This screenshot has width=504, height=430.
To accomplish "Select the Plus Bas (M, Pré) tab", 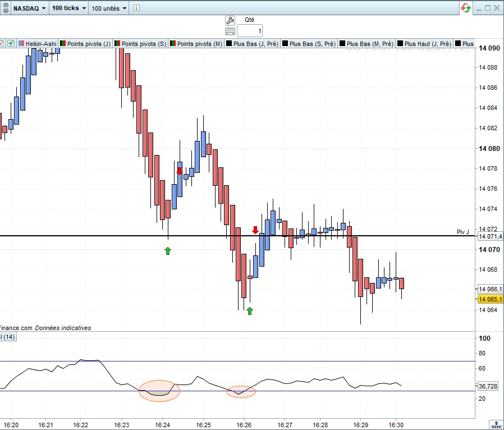I will 366,44.
